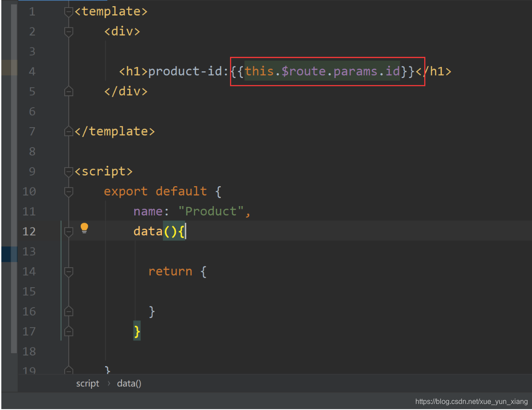This screenshot has width=532, height=410.
Task: Click the 'default' keyword
Action: (181, 191)
